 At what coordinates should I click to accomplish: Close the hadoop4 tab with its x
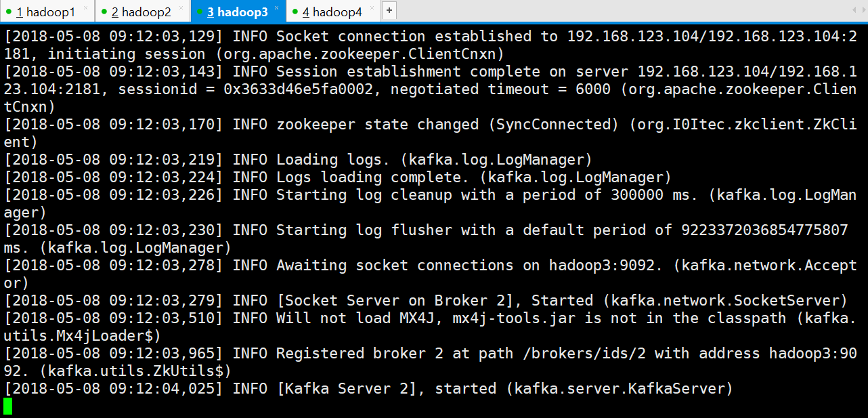(x=372, y=9)
